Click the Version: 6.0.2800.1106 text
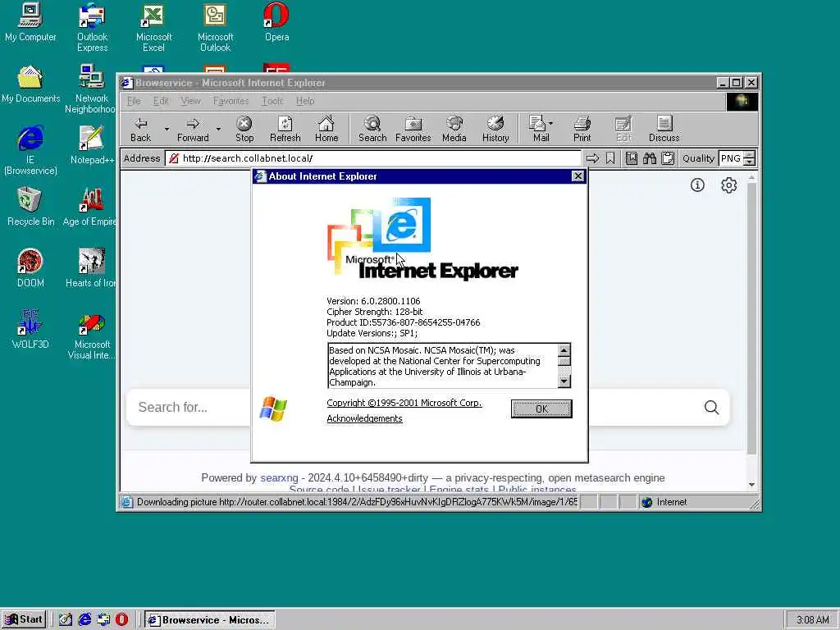Viewport: 840px width, 630px height. point(373,301)
